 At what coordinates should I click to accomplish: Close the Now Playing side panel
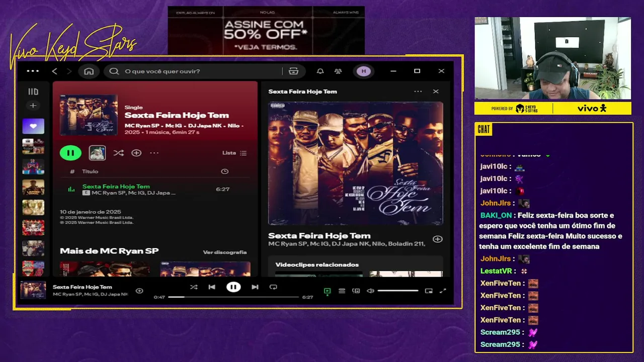coord(436,92)
